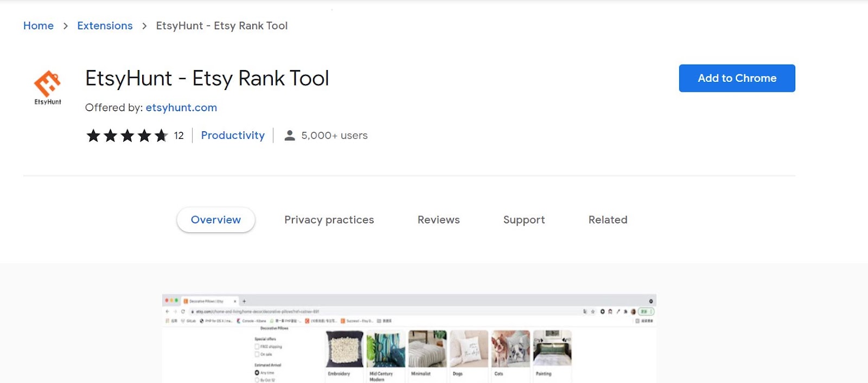Click the "Offered by:" label
868x383 pixels.
[x=114, y=107]
